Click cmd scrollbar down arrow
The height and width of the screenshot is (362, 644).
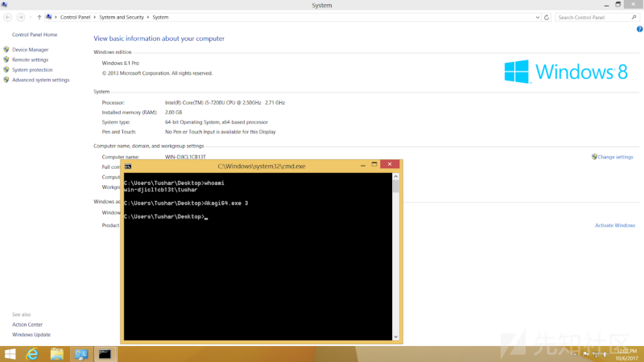(x=395, y=337)
